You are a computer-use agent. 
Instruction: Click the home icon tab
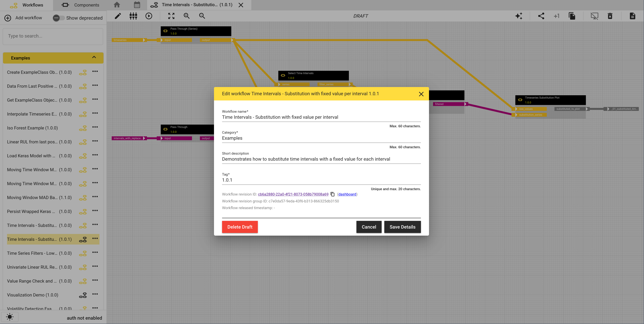[x=117, y=5]
